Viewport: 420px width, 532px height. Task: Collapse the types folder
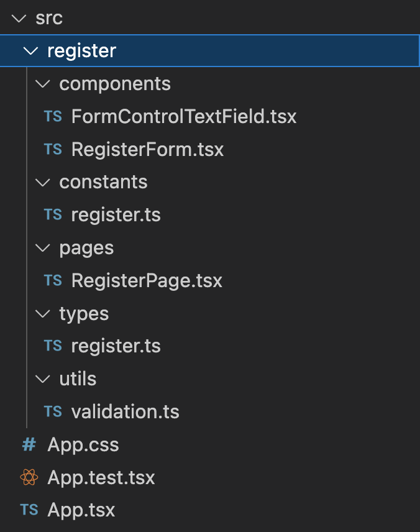tap(42, 313)
